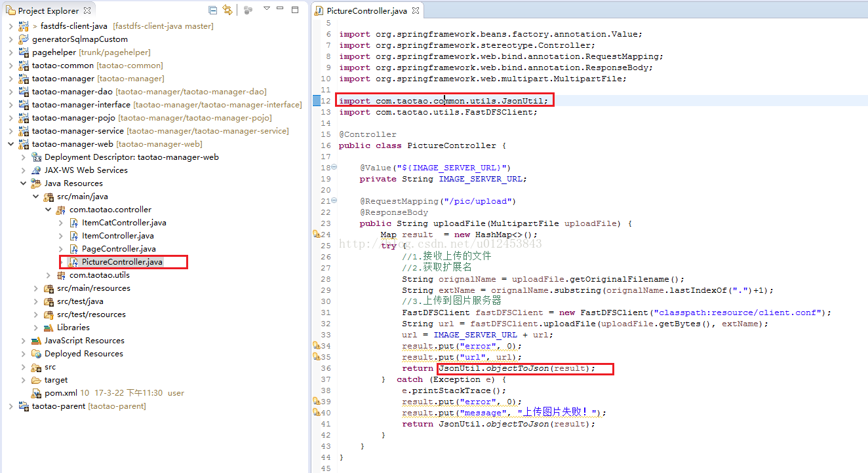Collapse the Java Resources node

click(24, 183)
